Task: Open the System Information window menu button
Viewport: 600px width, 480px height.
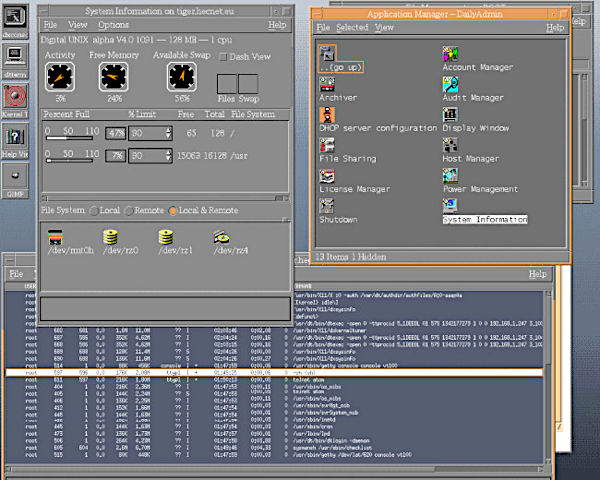Action: point(44,11)
